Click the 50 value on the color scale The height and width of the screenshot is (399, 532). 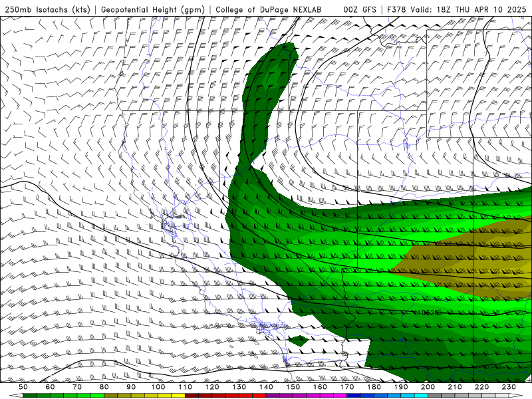point(23,387)
